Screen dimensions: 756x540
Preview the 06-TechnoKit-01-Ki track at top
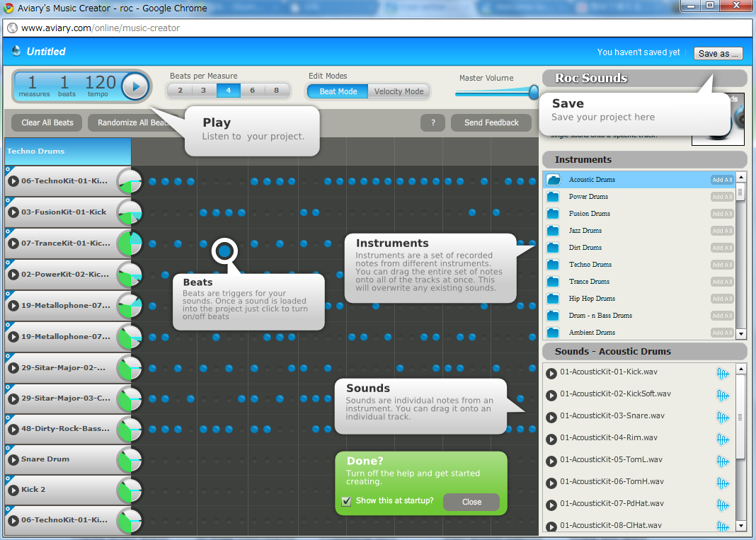13,181
